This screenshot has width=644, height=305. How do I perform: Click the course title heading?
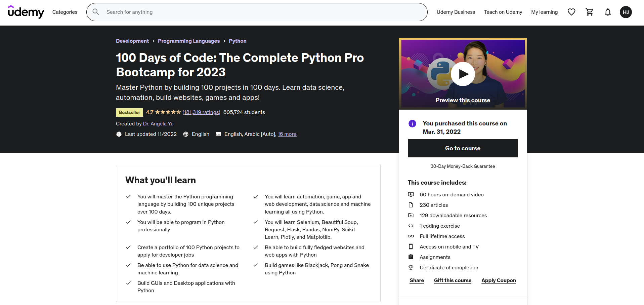[x=240, y=65]
